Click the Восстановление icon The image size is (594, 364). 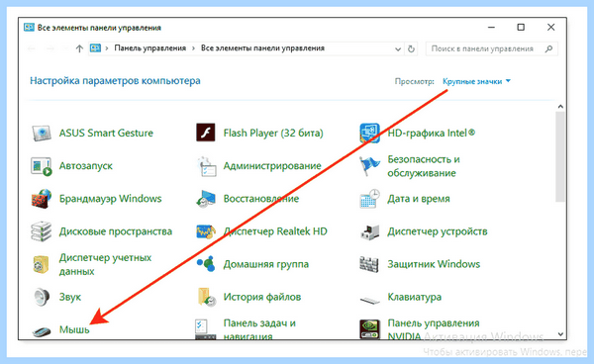coord(206,199)
